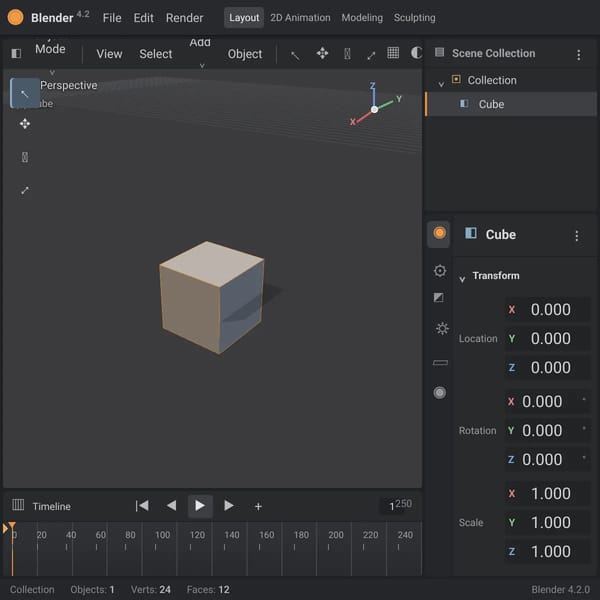Collapse the Collection tree arrow
Screen dimensions: 600x600
441,84
